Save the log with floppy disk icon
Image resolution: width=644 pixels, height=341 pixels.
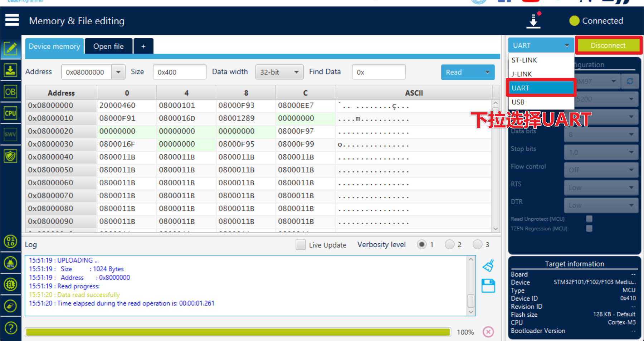tap(488, 286)
